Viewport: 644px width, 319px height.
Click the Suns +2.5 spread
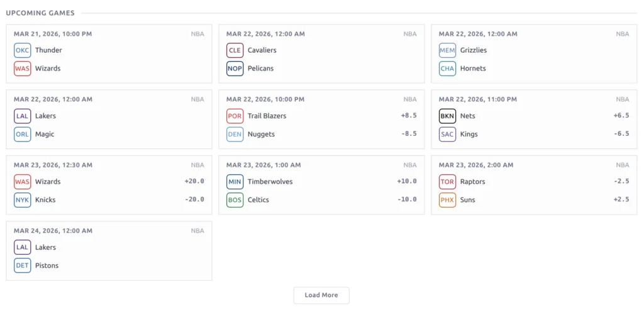621,200
